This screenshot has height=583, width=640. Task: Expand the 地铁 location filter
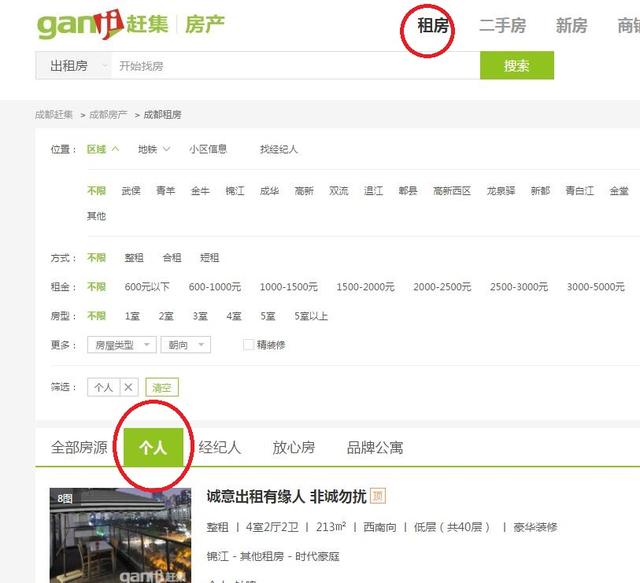tap(153, 149)
